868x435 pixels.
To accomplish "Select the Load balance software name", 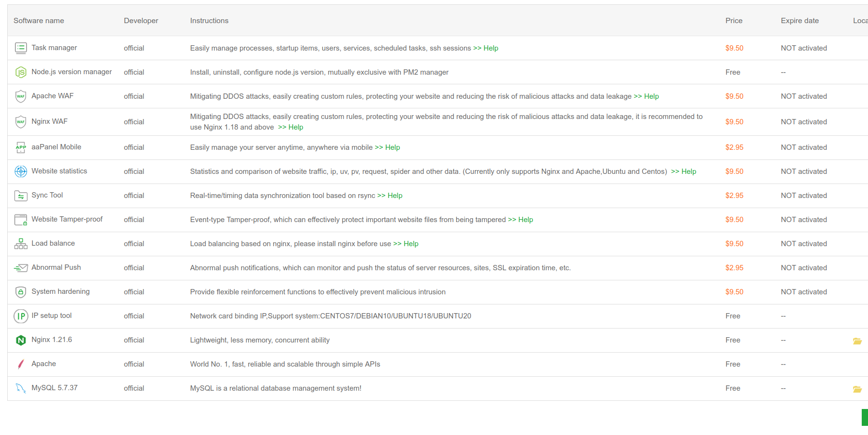I will point(53,243).
